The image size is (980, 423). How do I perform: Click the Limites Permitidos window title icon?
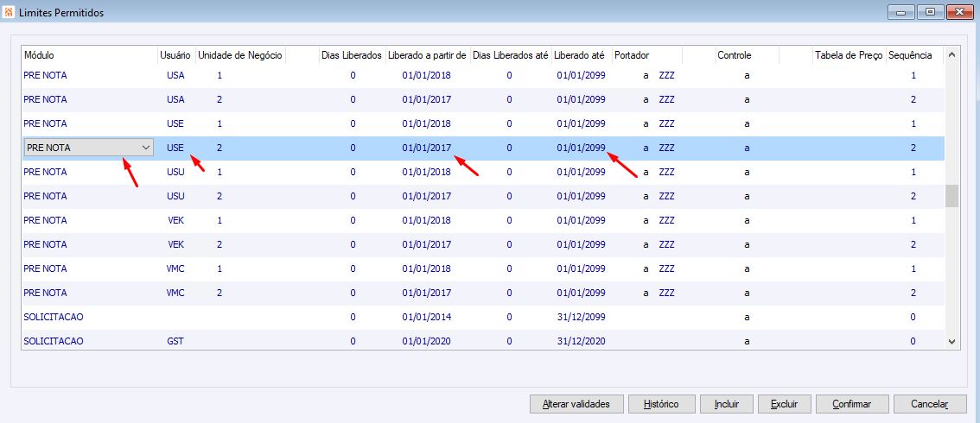tap(9, 12)
